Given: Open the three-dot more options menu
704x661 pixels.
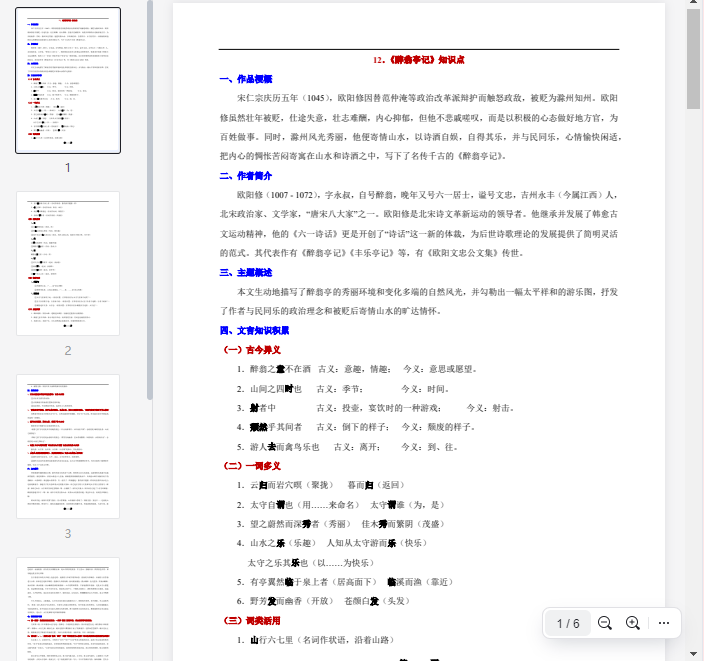Looking at the screenshot, I should [x=663, y=623].
